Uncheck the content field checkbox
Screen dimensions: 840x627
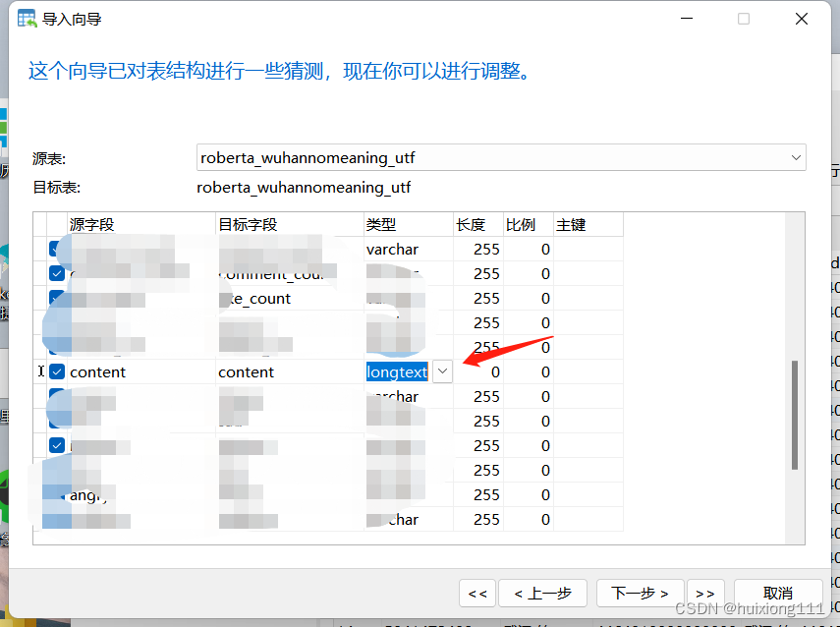[56, 371]
